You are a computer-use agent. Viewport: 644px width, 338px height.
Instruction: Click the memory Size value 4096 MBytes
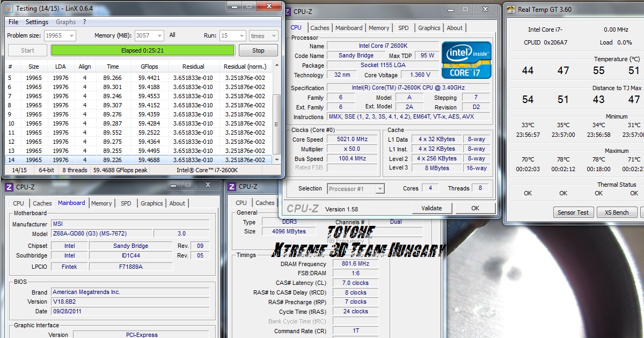coord(289,231)
